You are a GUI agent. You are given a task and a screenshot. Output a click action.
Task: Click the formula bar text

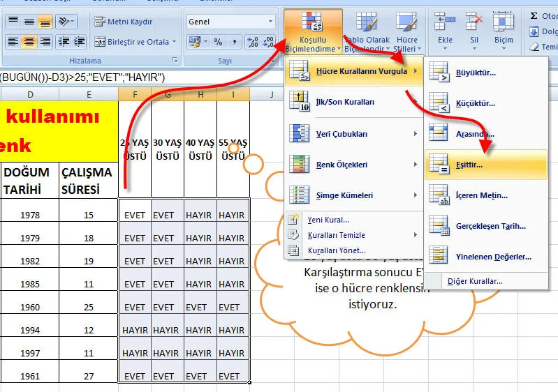(82, 77)
